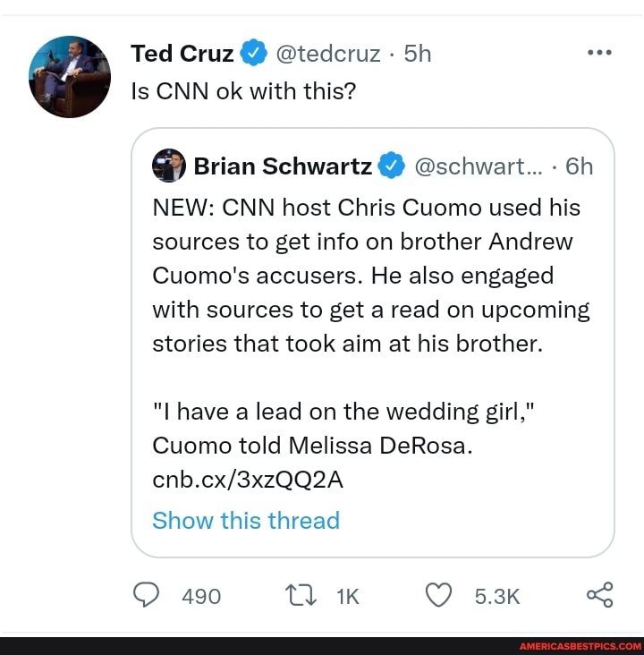Open the three-dot more options menu
Image resolution: width=644 pixels, height=655 pixels.
(598, 53)
